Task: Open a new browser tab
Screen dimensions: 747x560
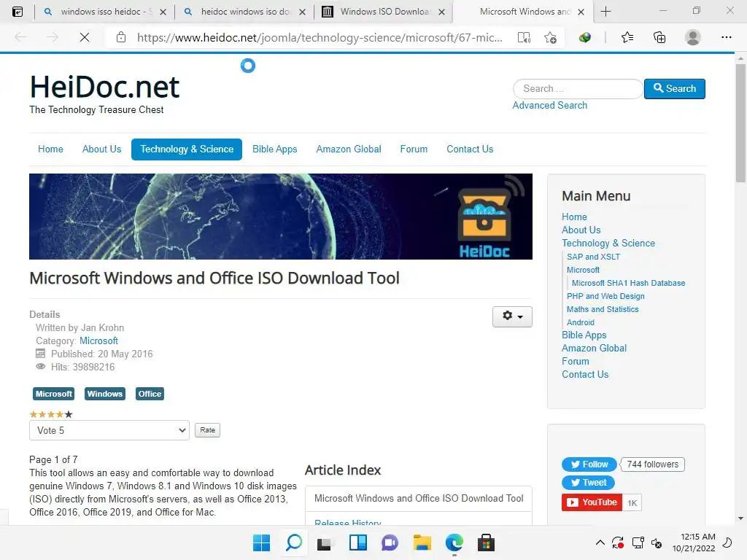Action: pyautogui.click(x=606, y=12)
